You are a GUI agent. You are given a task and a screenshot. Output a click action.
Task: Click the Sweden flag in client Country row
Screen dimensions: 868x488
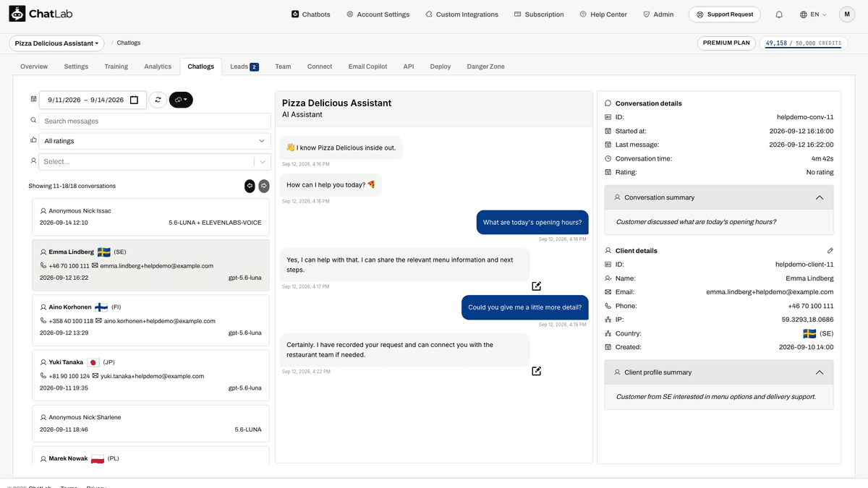(809, 334)
